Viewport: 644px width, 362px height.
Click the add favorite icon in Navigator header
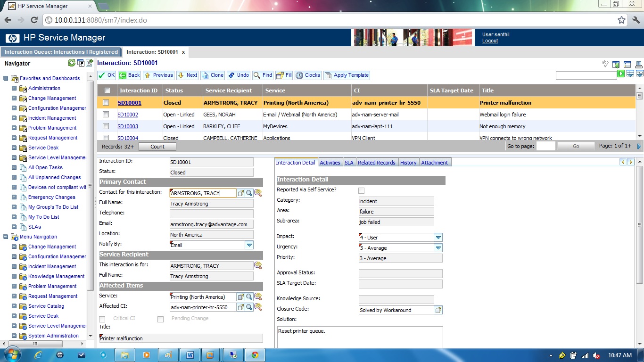(89, 63)
